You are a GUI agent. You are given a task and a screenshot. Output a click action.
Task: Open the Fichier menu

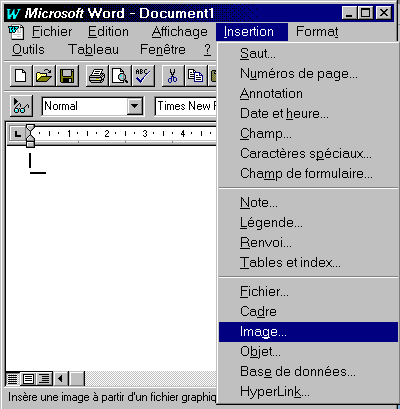tap(52, 32)
